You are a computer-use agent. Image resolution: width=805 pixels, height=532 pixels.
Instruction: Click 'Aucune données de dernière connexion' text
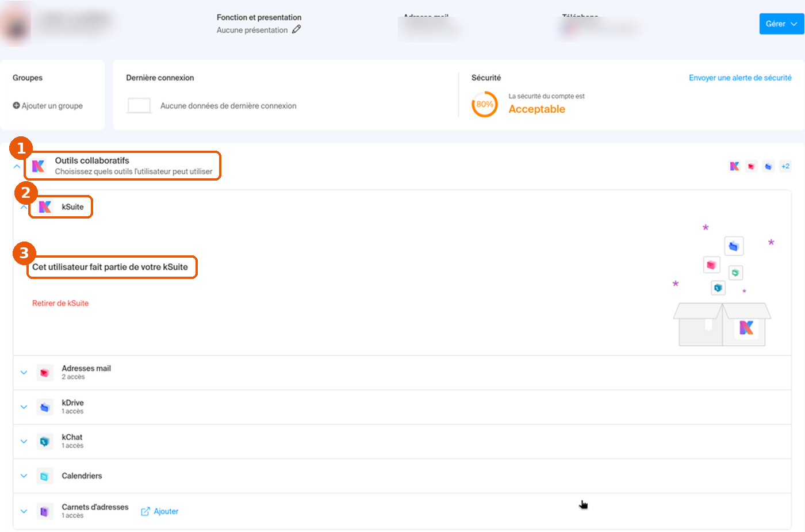pos(228,106)
